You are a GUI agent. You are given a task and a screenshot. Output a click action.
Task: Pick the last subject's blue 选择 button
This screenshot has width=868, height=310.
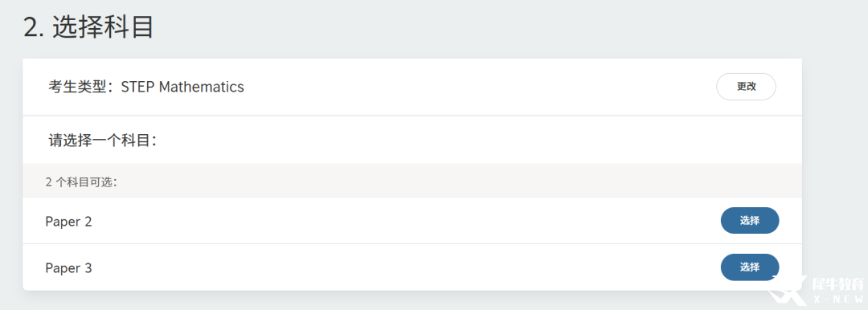tap(750, 267)
